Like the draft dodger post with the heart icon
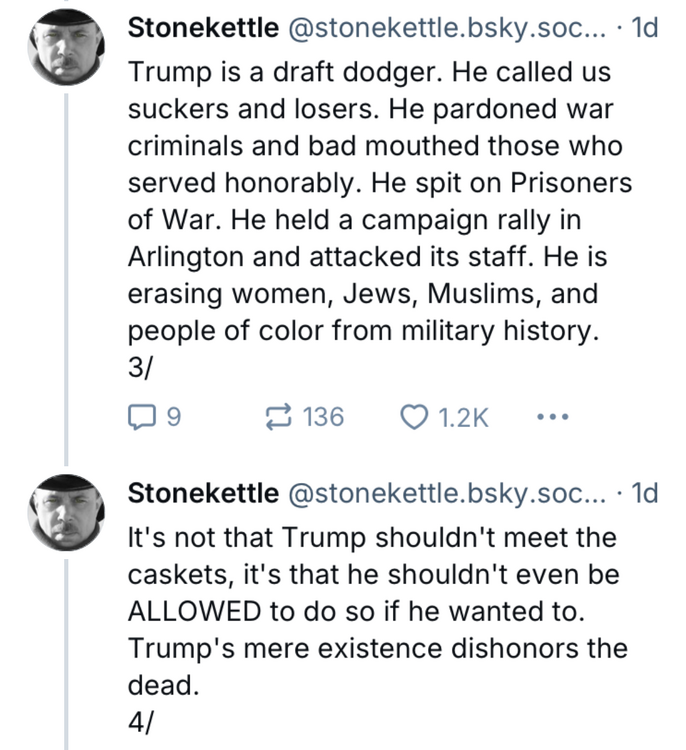Viewport: 686px width, 750px height. click(407, 416)
